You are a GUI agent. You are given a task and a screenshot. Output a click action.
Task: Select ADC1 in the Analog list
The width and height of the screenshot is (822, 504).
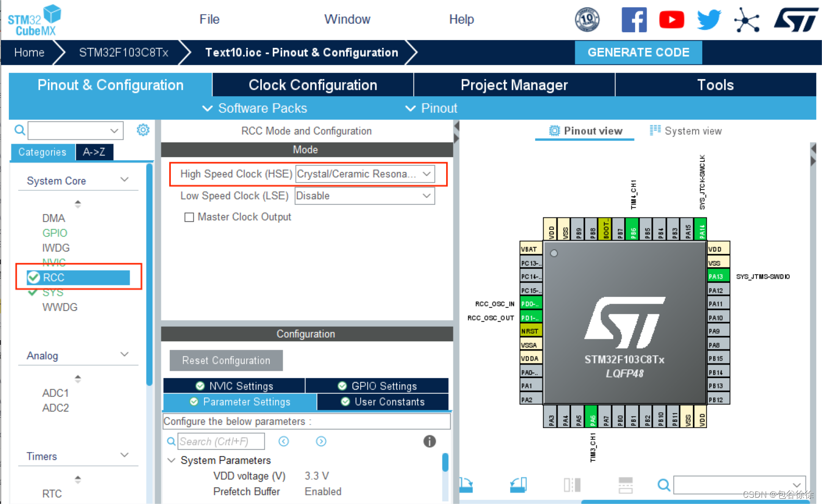click(55, 393)
